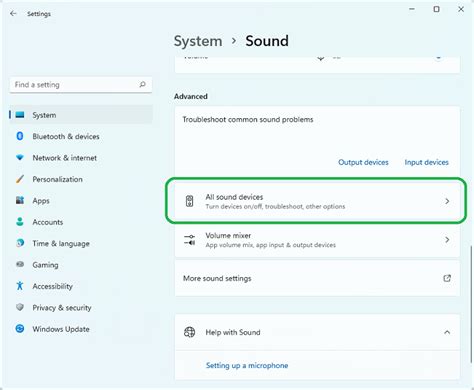The width and height of the screenshot is (474, 390).
Task: Open Time & language settings
Action: [x=61, y=244]
